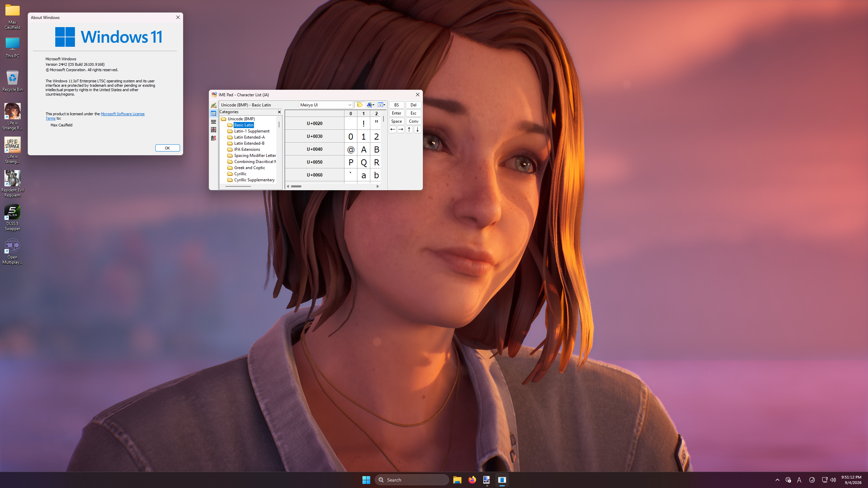This screenshot has height=488, width=868.
Task: Open the Max Caulfield desktop folder
Action: tap(12, 17)
